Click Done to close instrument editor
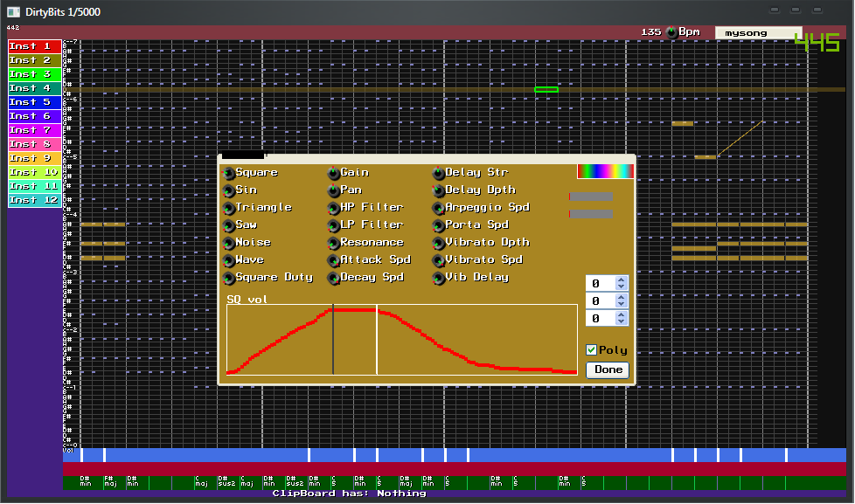The width and height of the screenshot is (855, 504). 608,370
